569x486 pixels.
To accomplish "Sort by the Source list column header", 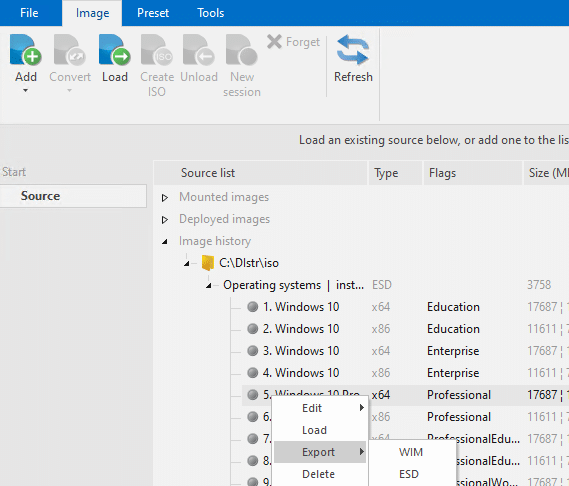I will click(260, 173).
